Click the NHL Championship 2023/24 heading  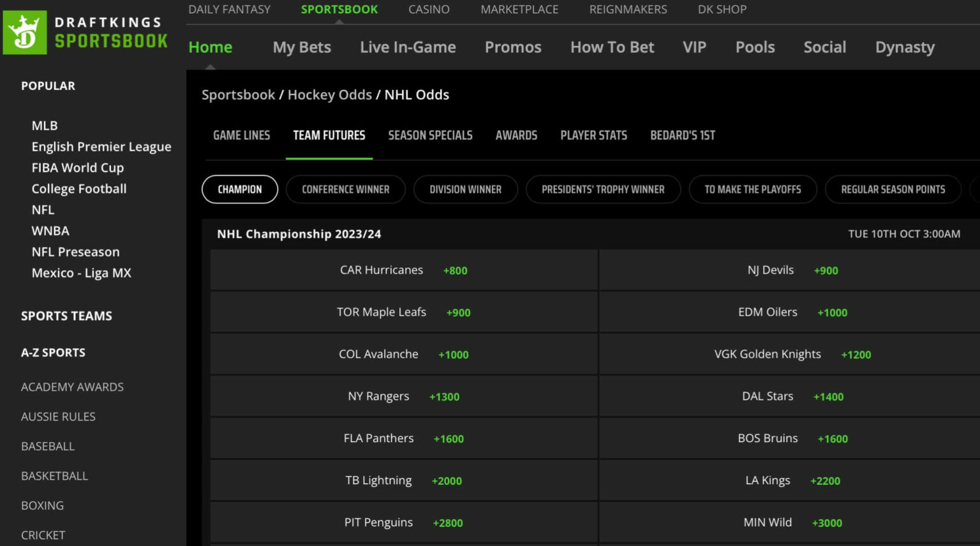click(x=299, y=234)
